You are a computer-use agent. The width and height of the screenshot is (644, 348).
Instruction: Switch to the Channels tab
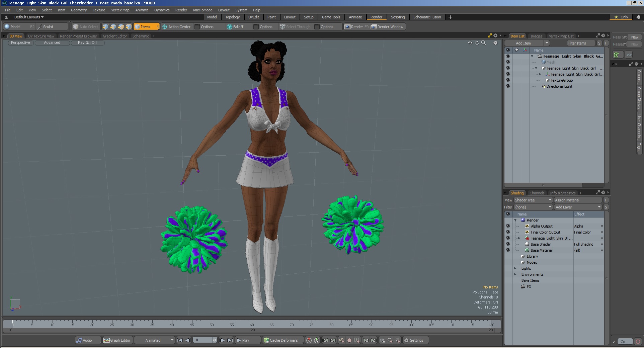pyautogui.click(x=537, y=193)
